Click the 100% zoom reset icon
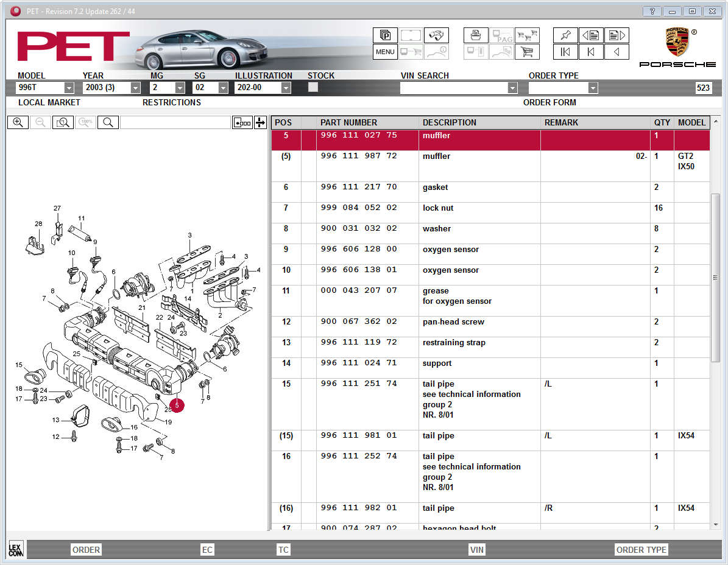Image resolution: width=728 pixels, height=565 pixels. (x=85, y=122)
